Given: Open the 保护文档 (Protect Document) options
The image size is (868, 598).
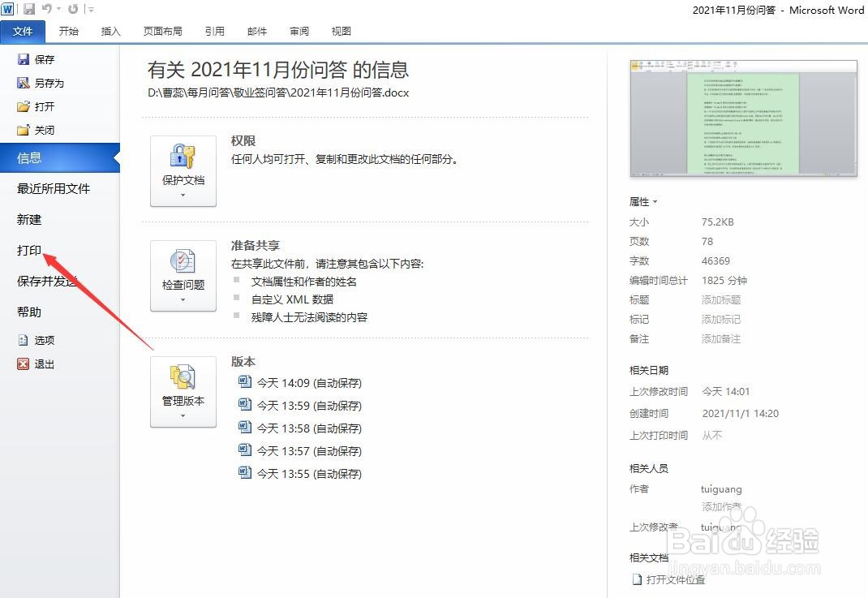Looking at the screenshot, I should 183,170.
